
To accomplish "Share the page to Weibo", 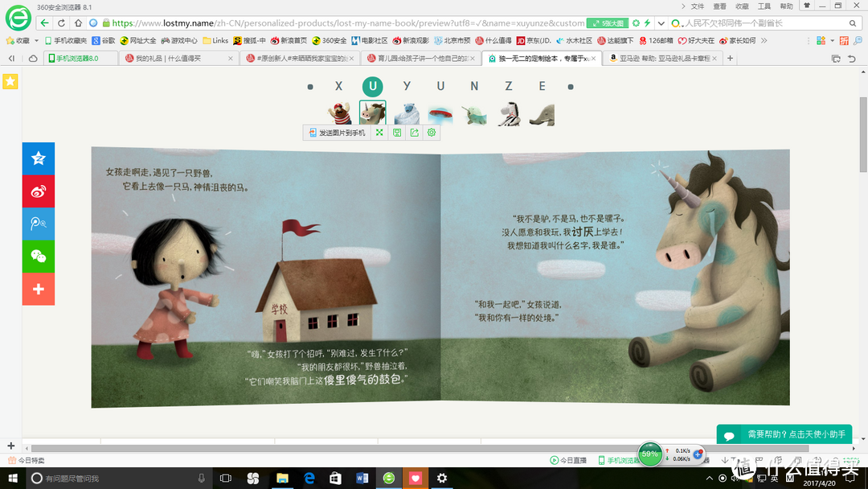I will [39, 191].
